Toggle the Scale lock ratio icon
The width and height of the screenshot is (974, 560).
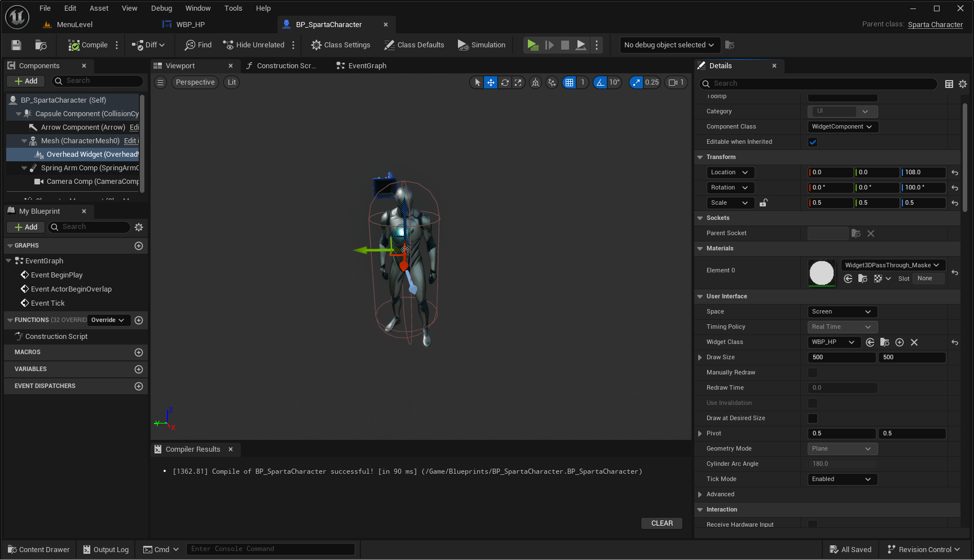(x=763, y=203)
